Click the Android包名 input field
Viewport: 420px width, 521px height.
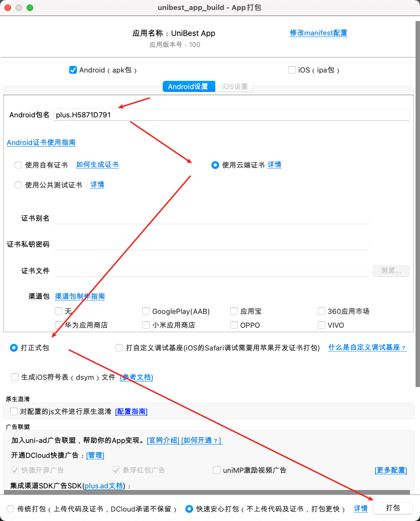tap(232, 115)
